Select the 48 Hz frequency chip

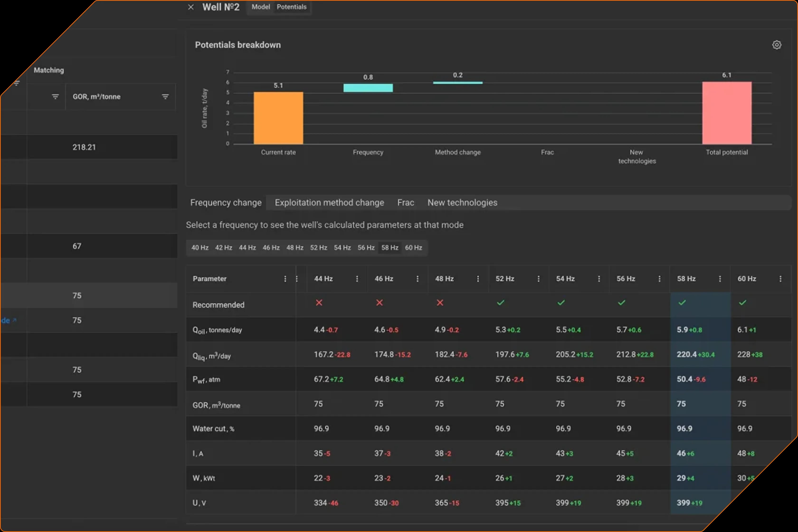click(x=295, y=248)
